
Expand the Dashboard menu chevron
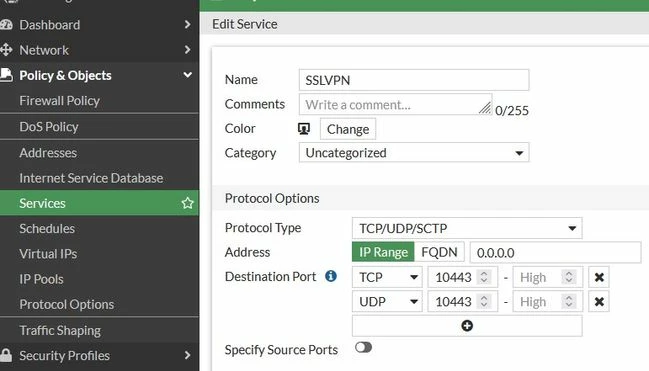coord(187,24)
